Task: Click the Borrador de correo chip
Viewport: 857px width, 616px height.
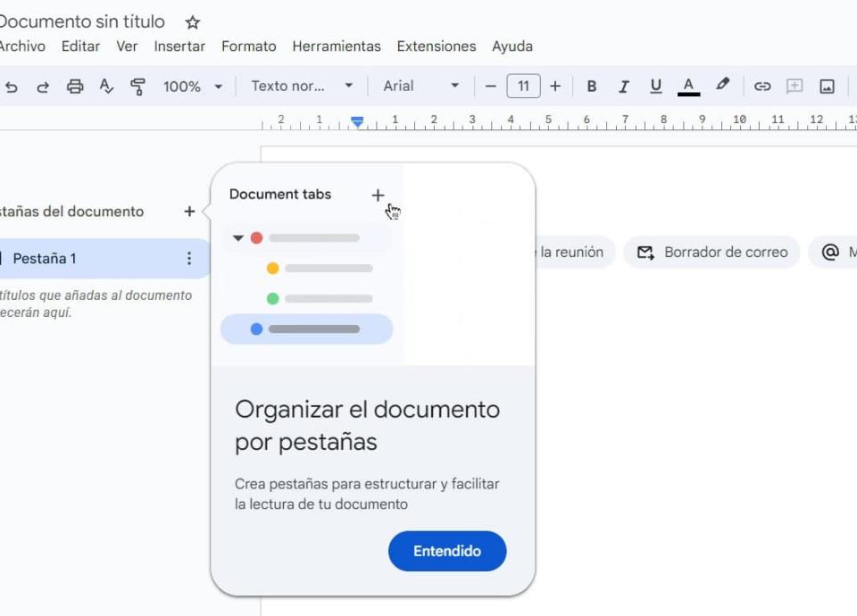Action: point(711,253)
